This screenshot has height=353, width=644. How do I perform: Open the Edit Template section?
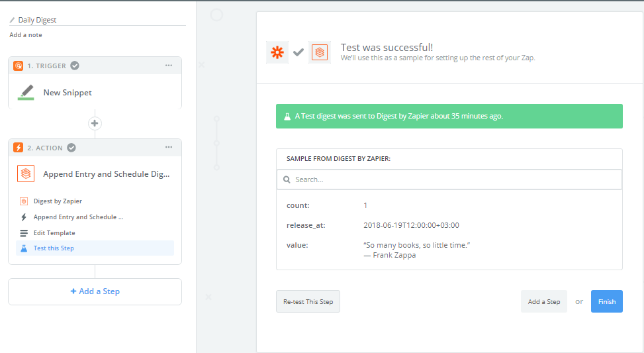point(54,233)
